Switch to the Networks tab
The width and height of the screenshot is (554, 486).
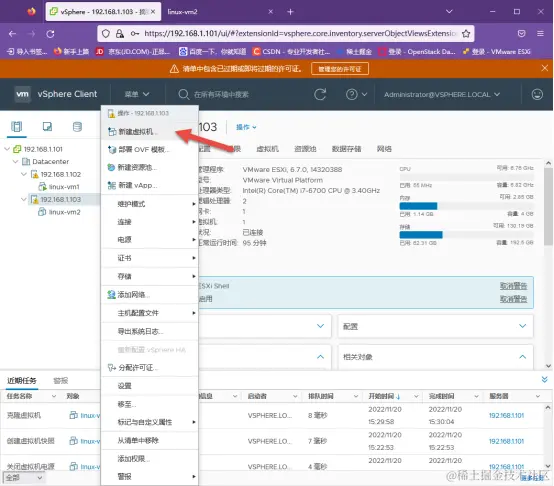(384, 149)
